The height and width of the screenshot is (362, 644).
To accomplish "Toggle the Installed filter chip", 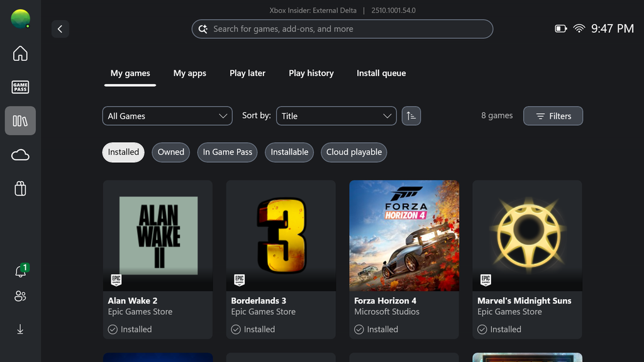I will [x=123, y=152].
